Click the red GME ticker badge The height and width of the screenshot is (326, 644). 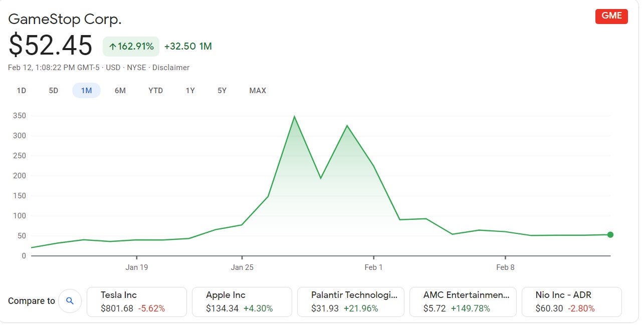pos(611,16)
